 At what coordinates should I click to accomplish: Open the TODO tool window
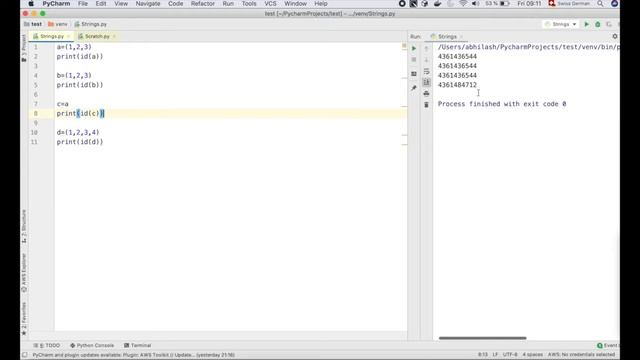pos(47,345)
